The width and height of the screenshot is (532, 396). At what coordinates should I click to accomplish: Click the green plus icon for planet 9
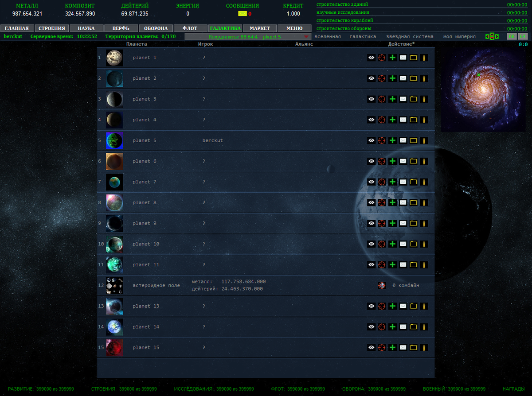392,223
